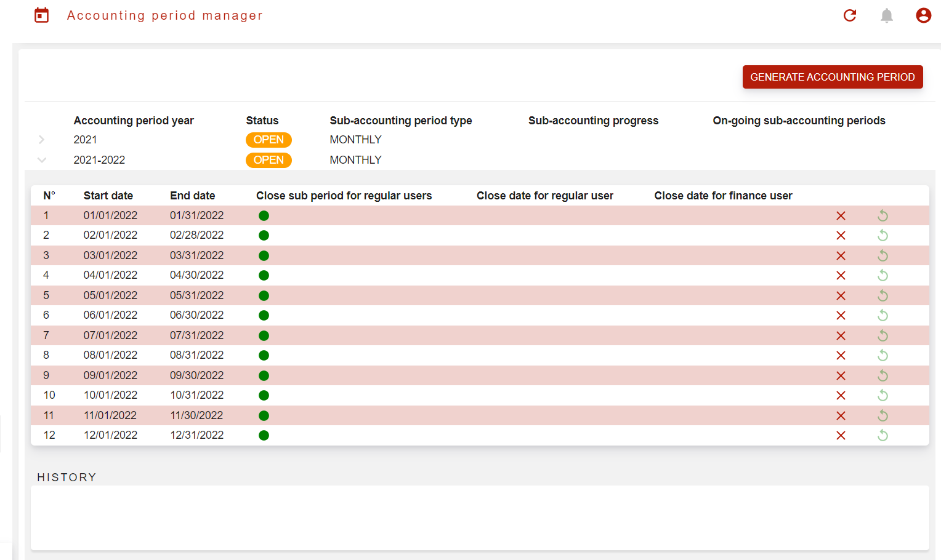Click the Accounting period year column header
This screenshot has height=560, width=941.
click(x=134, y=121)
